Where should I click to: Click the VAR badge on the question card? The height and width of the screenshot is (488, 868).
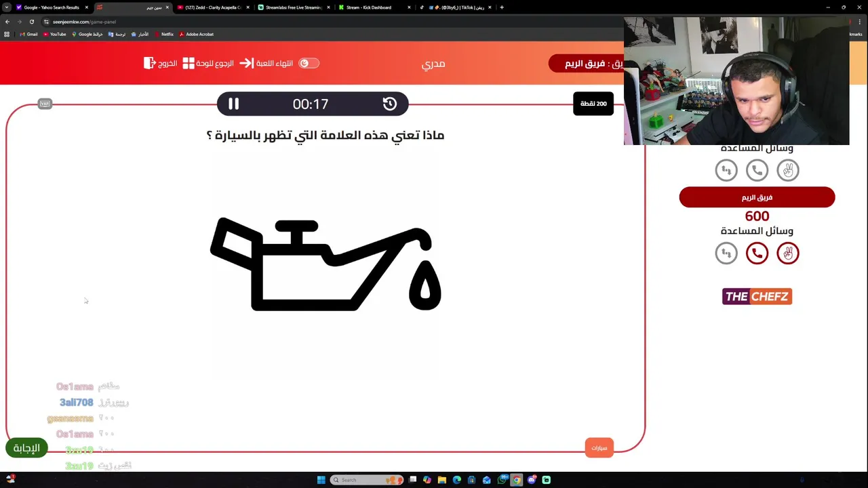[45, 104]
